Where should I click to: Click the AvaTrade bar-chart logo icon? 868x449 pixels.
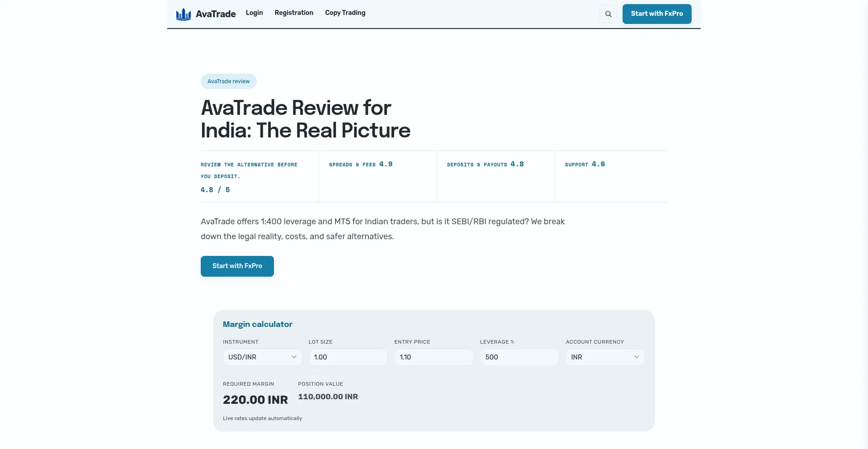click(x=184, y=14)
